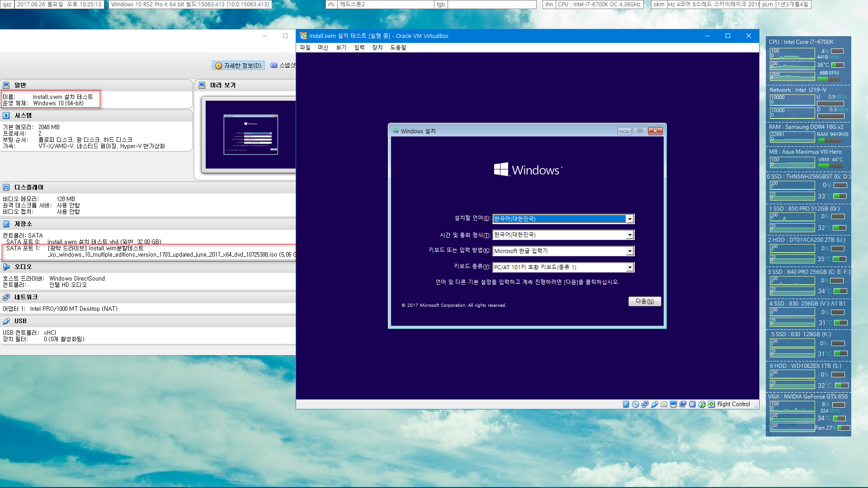The width and height of the screenshot is (868, 488).
Task: Open 키보드 또는 입력 방법 dropdown
Action: (629, 251)
